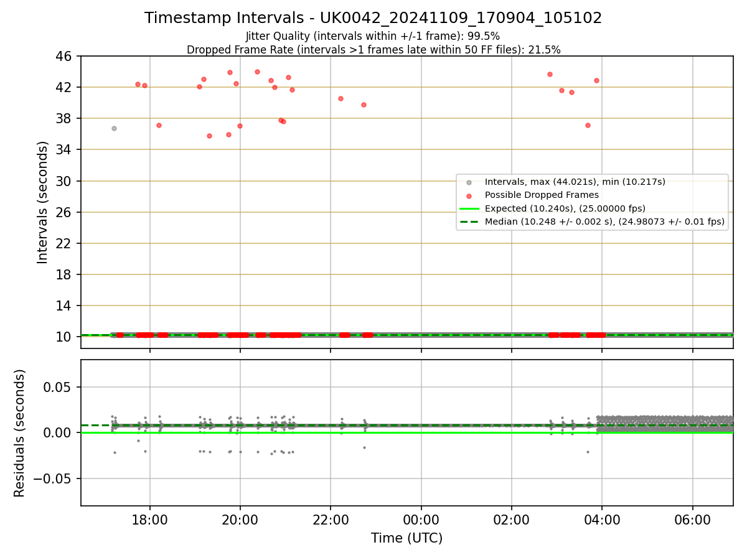Click the "Intervals (seconds)" y-axis label
Image resolution: width=747 pixels, height=560 pixels.
tap(42, 202)
